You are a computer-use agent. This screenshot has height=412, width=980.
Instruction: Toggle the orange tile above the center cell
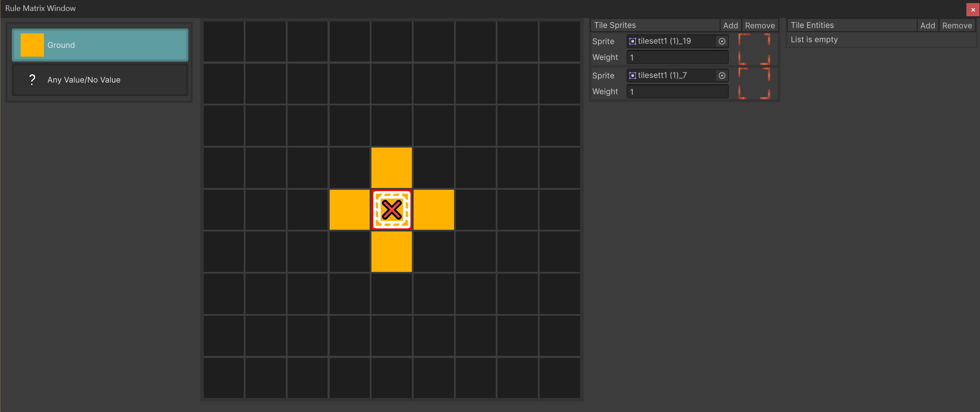point(391,167)
